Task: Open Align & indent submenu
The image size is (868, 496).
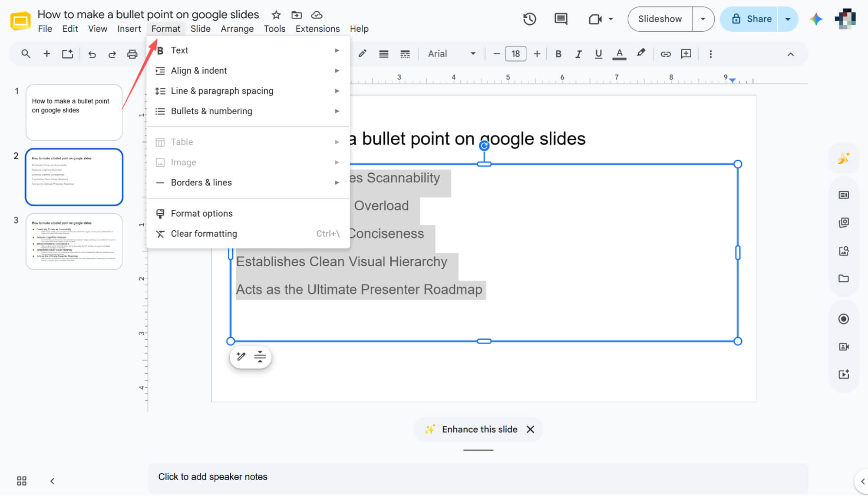Action: pyautogui.click(x=248, y=71)
